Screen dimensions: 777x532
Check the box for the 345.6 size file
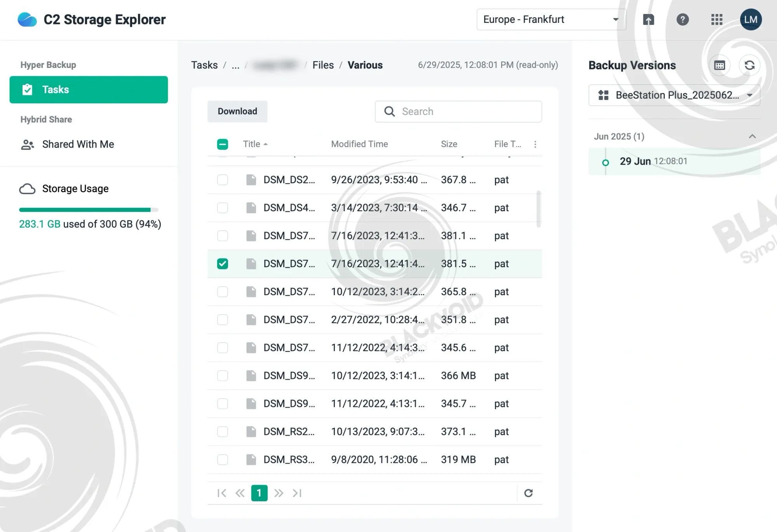pyautogui.click(x=223, y=348)
